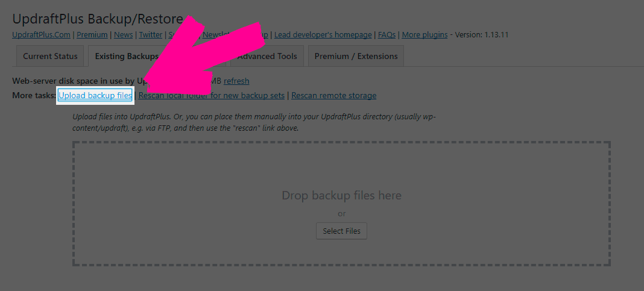Click the UpdraftPlus Backup/Restore heading
Screen dimensions: 644x291
(x=98, y=18)
